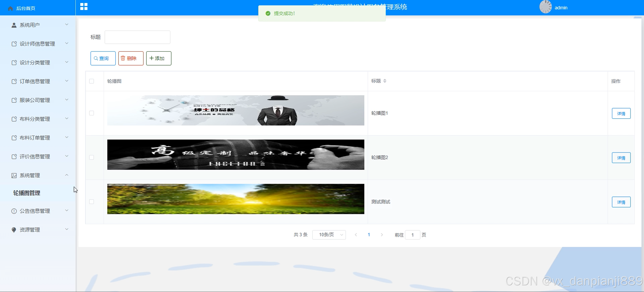Sort table by 标题 column arrows
This screenshot has width=644, height=292.
385,81
